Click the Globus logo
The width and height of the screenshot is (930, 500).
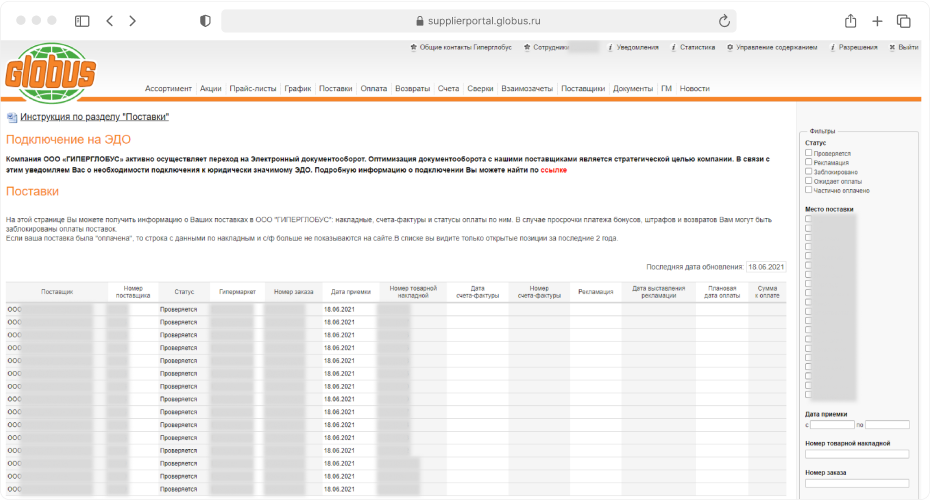[x=51, y=72]
